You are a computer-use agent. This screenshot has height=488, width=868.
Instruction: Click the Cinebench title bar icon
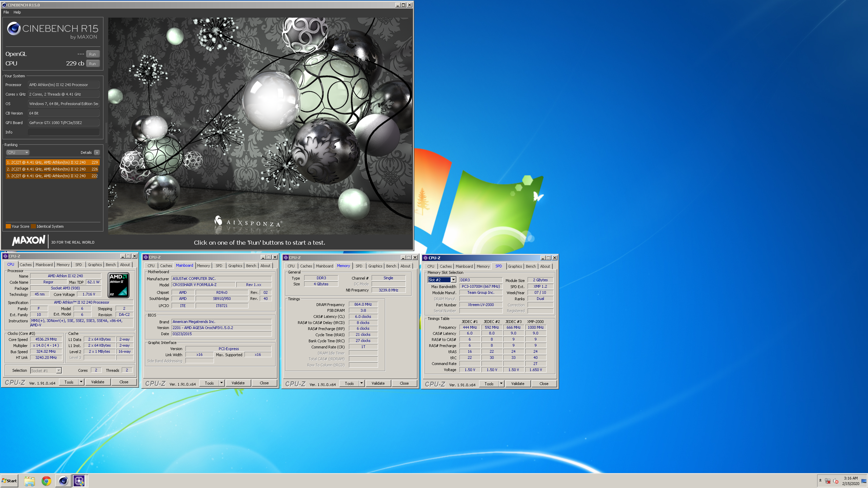pos(4,5)
